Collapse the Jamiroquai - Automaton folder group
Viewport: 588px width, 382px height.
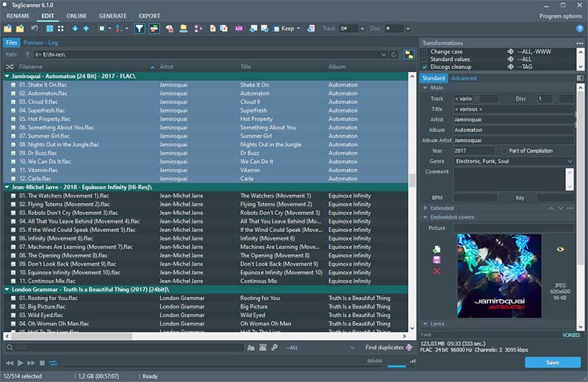point(7,76)
